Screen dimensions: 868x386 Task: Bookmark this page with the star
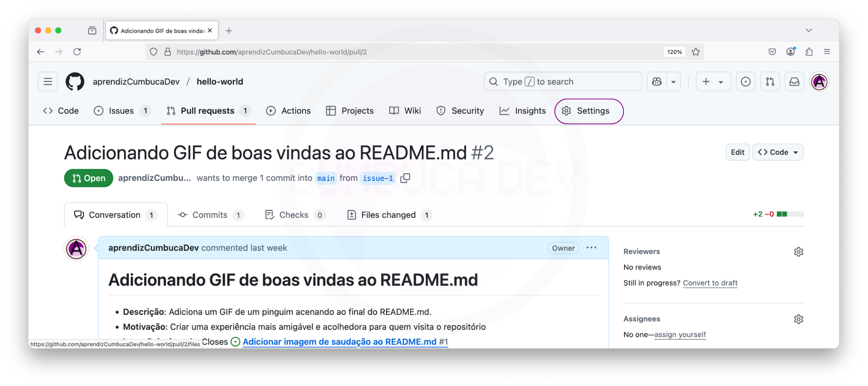(696, 52)
